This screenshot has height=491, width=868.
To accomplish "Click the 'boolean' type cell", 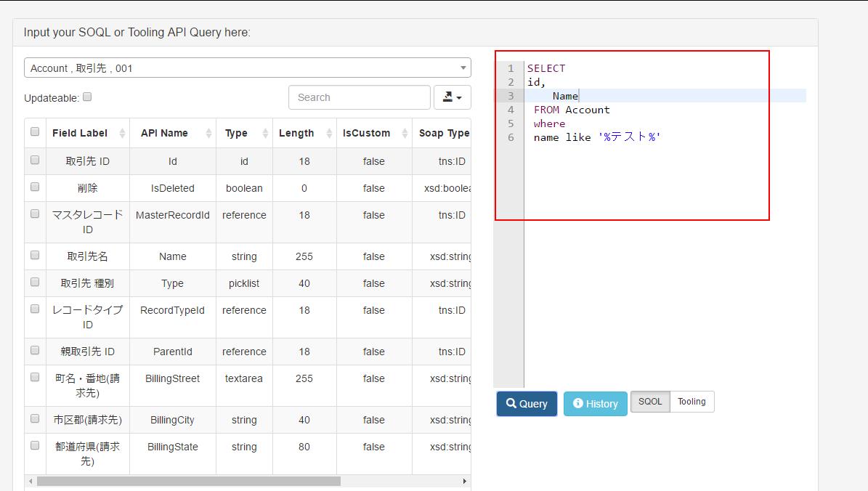I will (244, 188).
